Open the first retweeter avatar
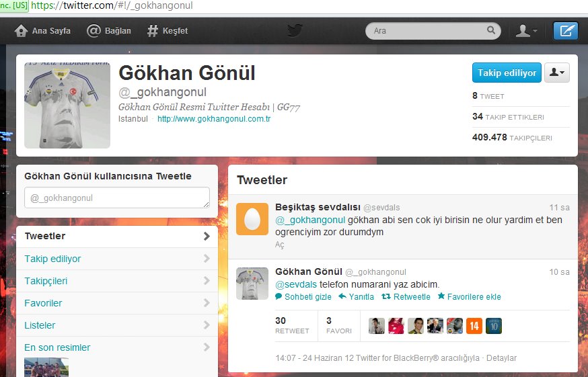The image size is (588, 377). [x=377, y=326]
